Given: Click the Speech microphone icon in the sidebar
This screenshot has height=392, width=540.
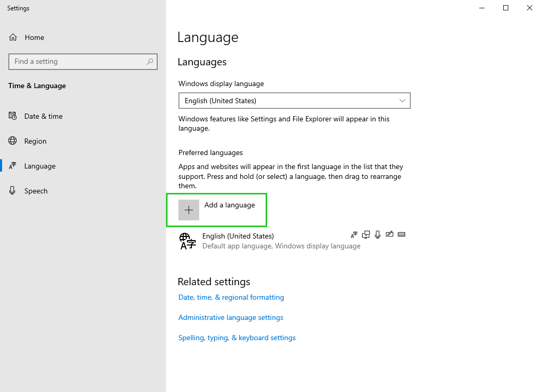Looking at the screenshot, I should [x=12, y=190].
